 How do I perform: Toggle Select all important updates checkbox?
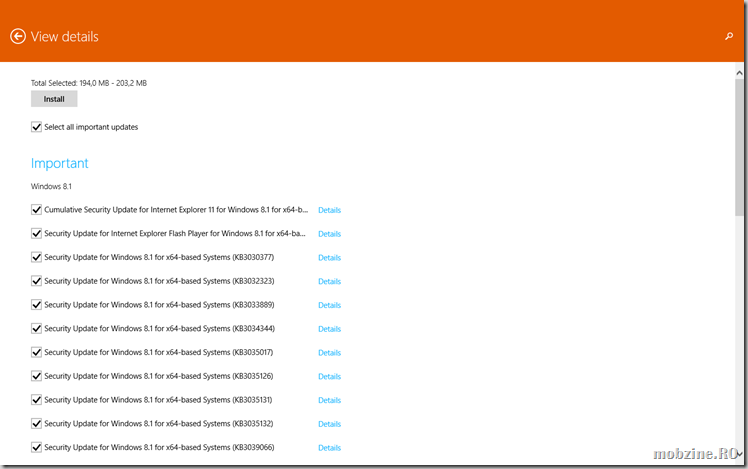[37, 127]
